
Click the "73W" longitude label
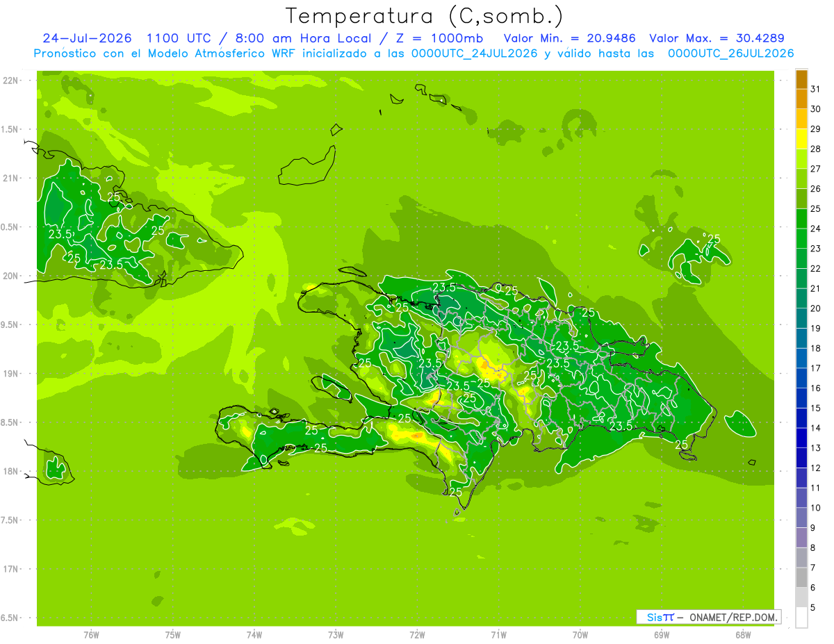click(336, 635)
